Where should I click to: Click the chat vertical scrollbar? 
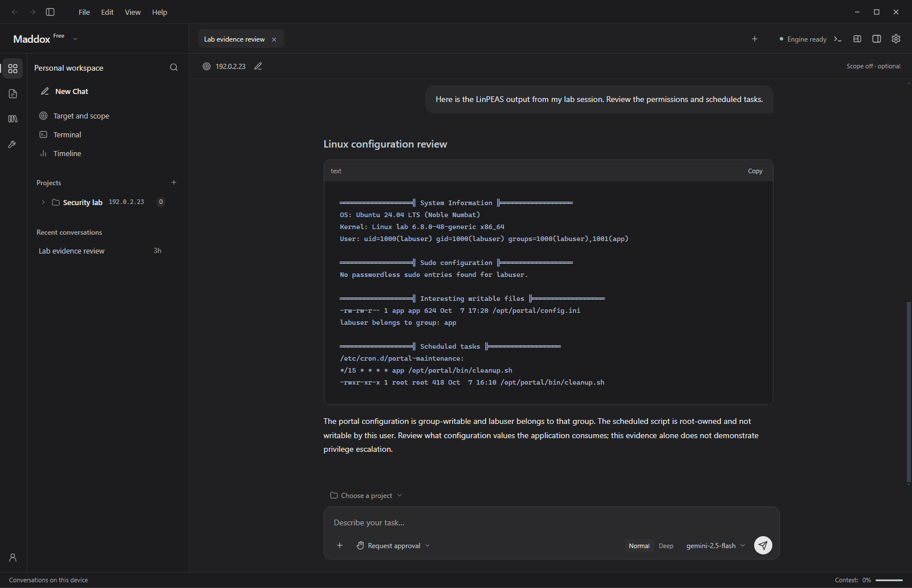[909, 392]
